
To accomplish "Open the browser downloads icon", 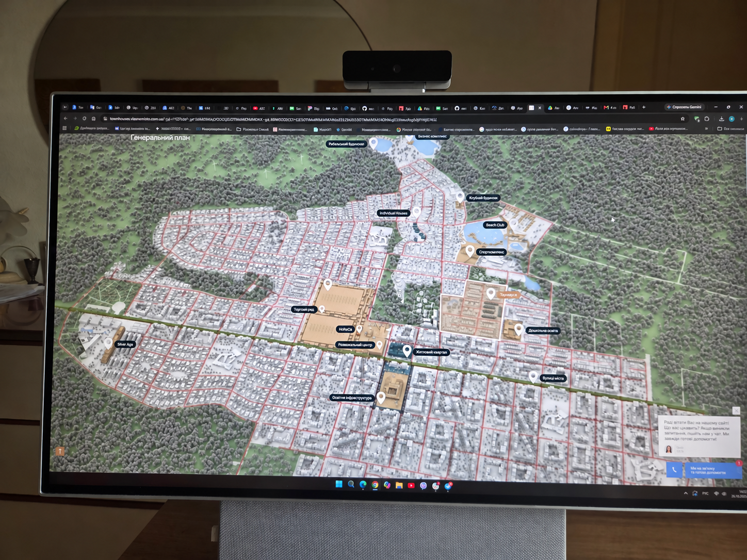I will (721, 119).
